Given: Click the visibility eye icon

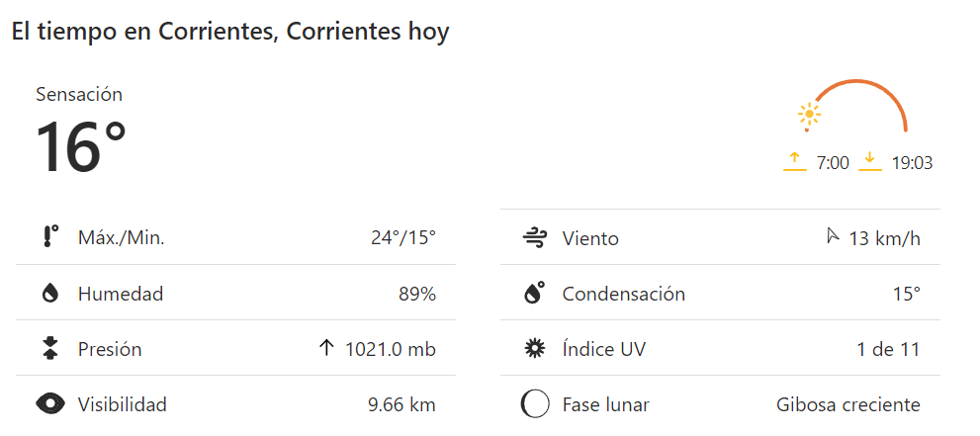Looking at the screenshot, I should 50,404.
